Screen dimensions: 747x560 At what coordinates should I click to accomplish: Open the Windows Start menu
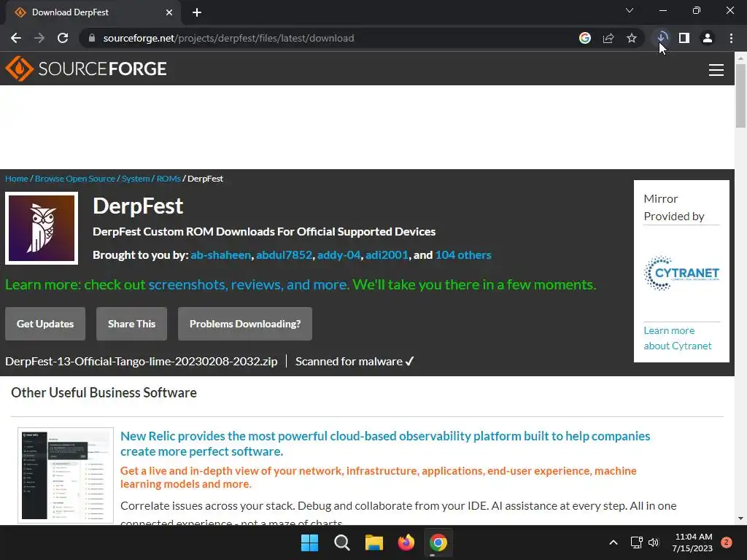(309, 542)
